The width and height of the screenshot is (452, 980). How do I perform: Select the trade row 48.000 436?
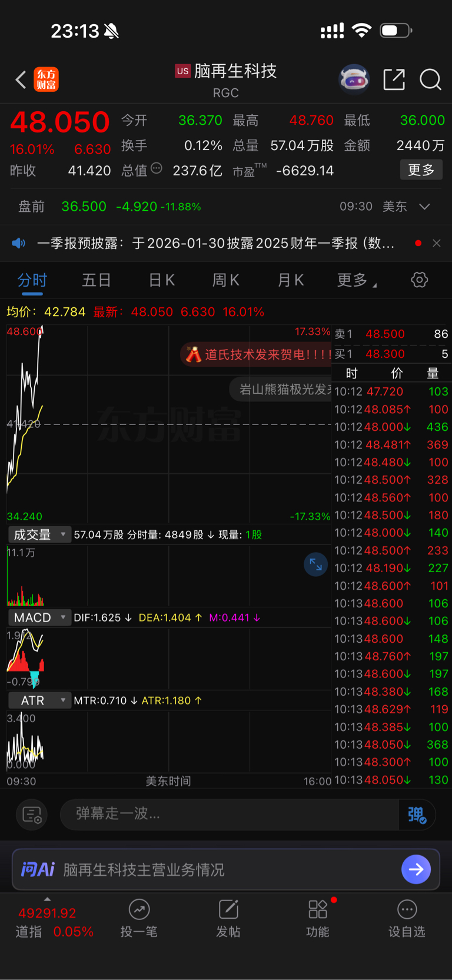click(391, 427)
